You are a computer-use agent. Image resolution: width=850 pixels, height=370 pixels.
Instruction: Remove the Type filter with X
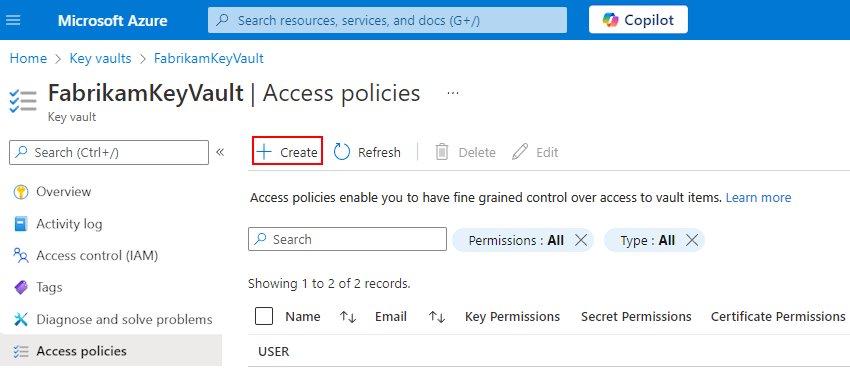(692, 240)
